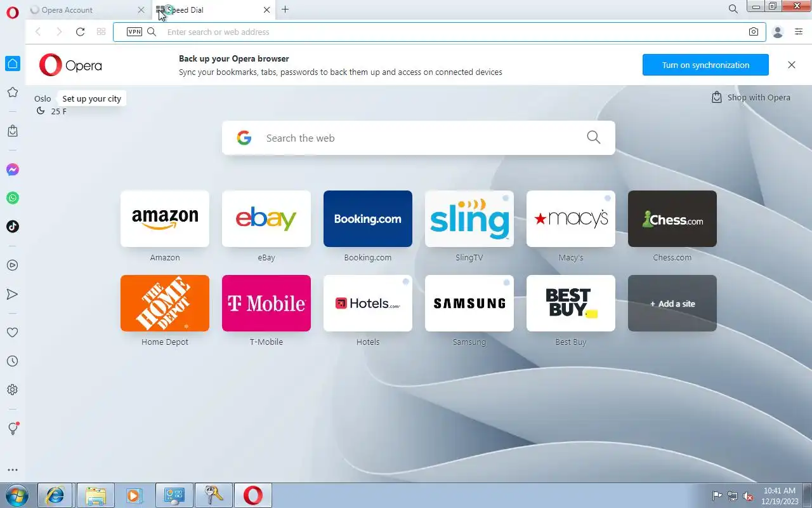Open the Samsung speed dial tile
The image size is (812, 508).
[x=469, y=303]
